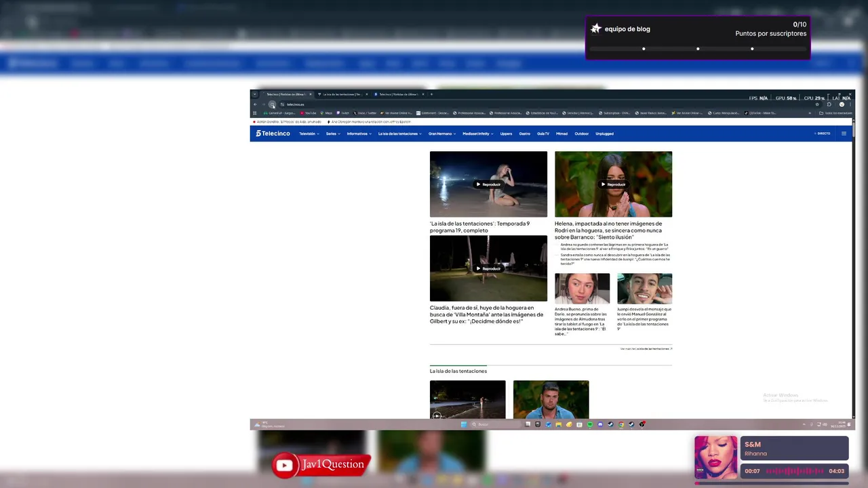Open the Gastro section
The image size is (868, 488).
525,134
